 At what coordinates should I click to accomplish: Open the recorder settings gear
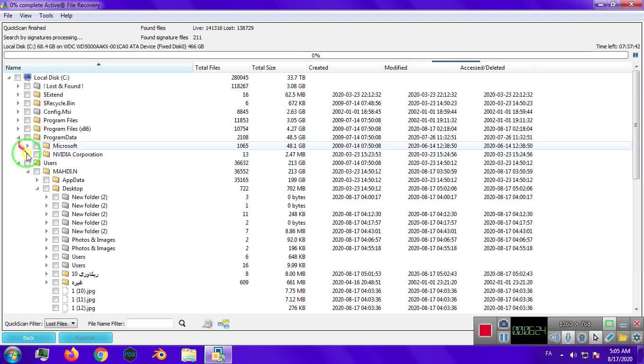[x=637, y=337]
